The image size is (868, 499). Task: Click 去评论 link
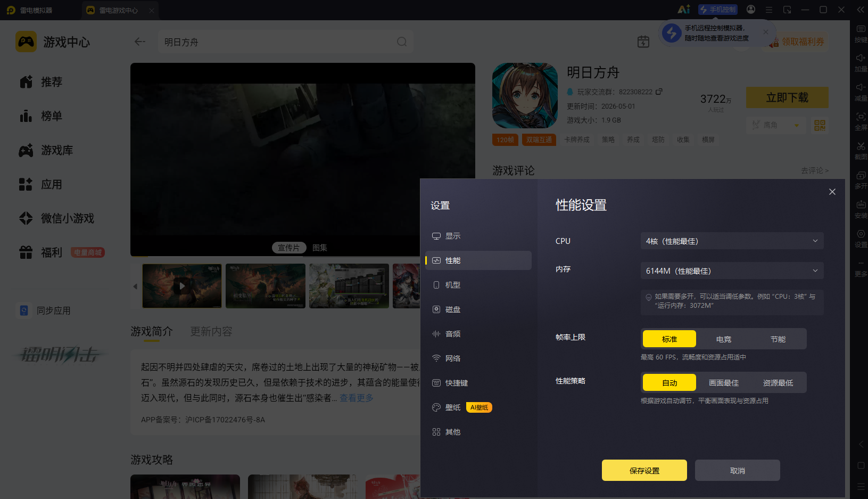coord(815,170)
